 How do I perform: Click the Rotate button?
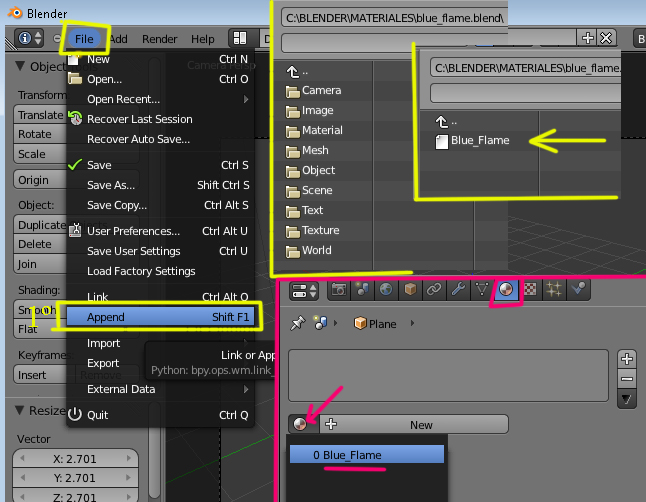(40, 134)
